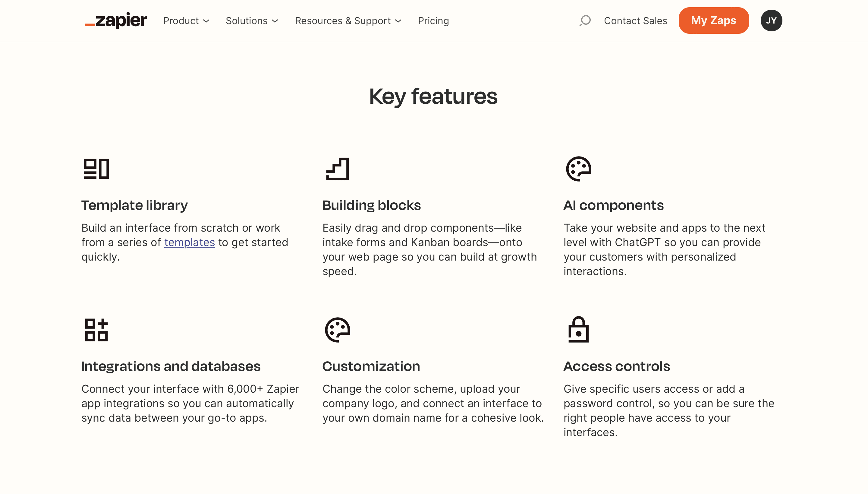Click the My Zaps user avatar icon

pos(772,20)
